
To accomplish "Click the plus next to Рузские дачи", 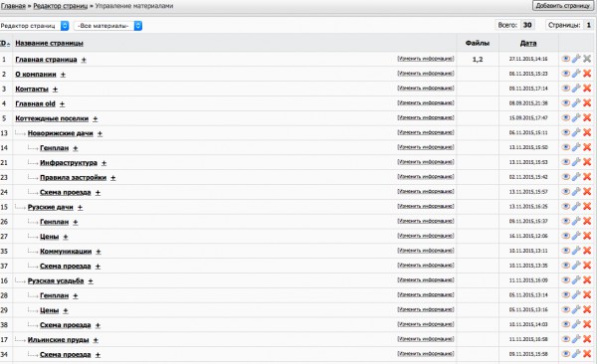I will tap(80, 208).
